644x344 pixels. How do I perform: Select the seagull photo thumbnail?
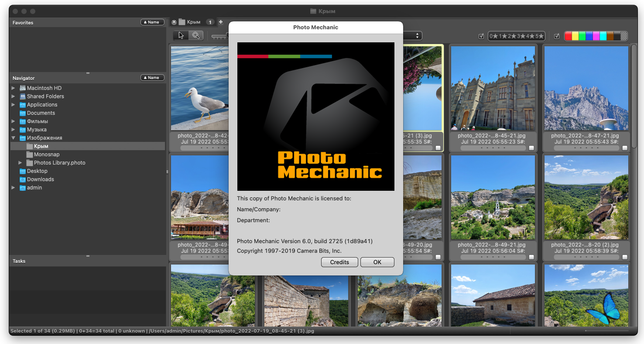click(x=200, y=88)
